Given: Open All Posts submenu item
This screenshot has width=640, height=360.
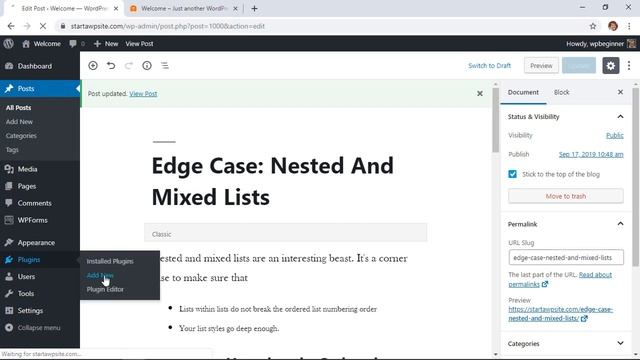Looking at the screenshot, I should click(18, 108).
